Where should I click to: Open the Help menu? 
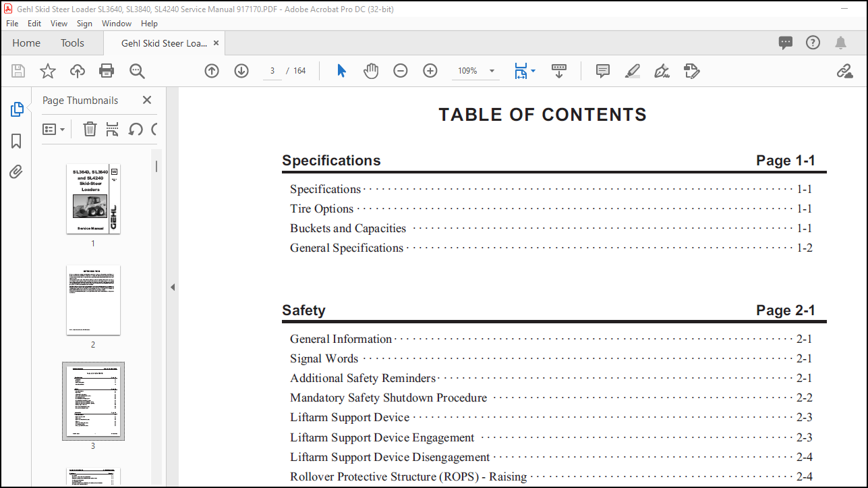pyautogui.click(x=149, y=23)
